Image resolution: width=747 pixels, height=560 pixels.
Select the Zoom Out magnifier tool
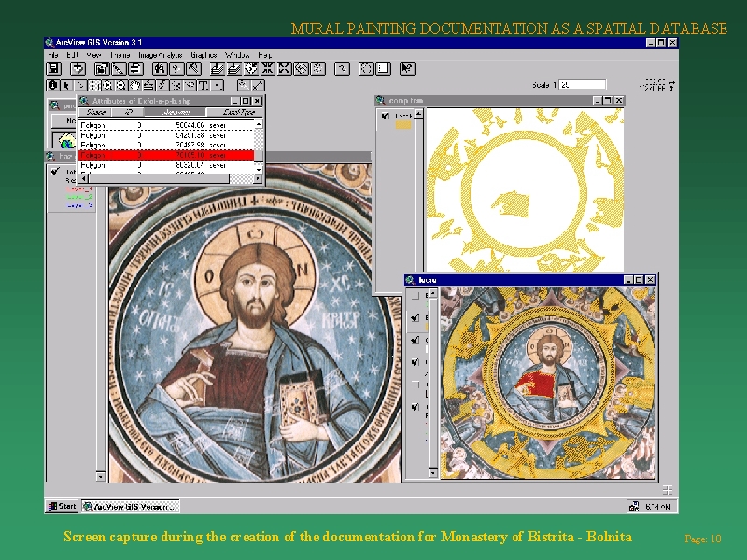pos(121,86)
